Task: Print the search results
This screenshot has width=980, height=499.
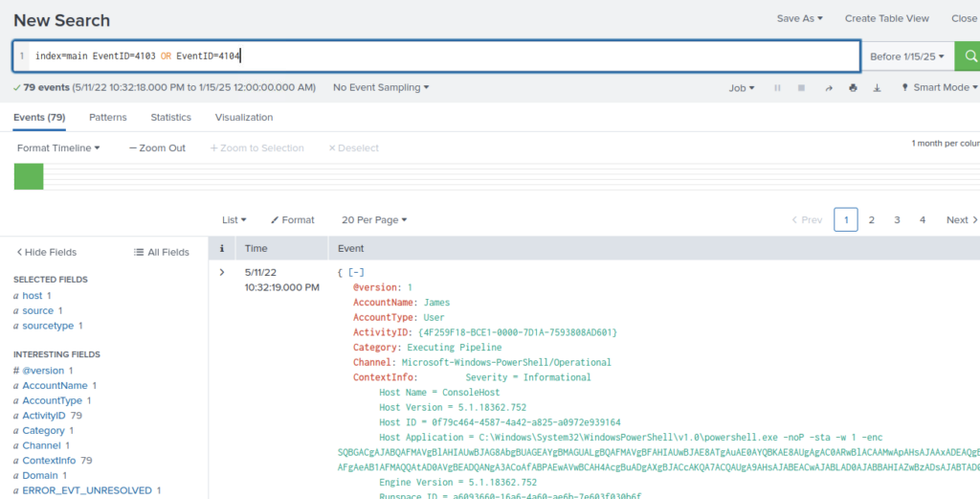Action: [x=853, y=88]
